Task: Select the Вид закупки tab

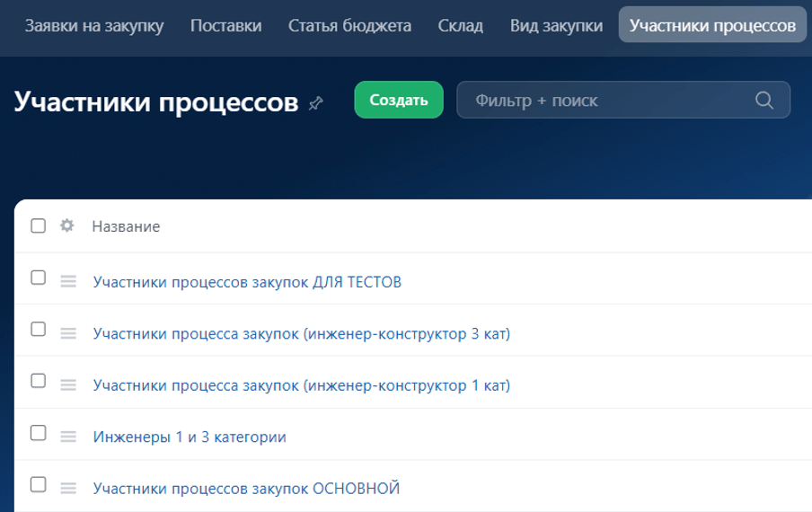Action: point(556,25)
